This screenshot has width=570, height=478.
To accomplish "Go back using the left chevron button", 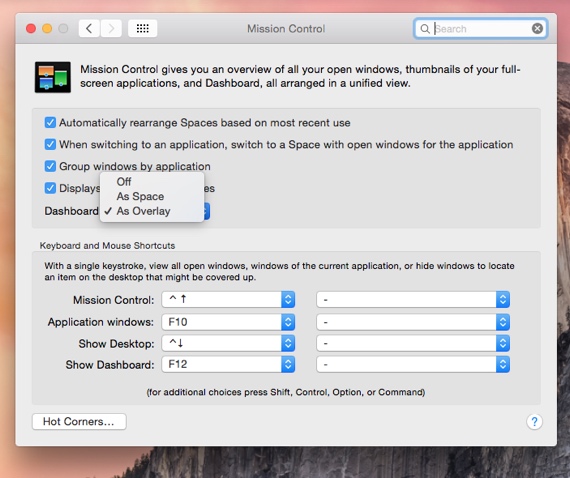I will click(89, 28).
